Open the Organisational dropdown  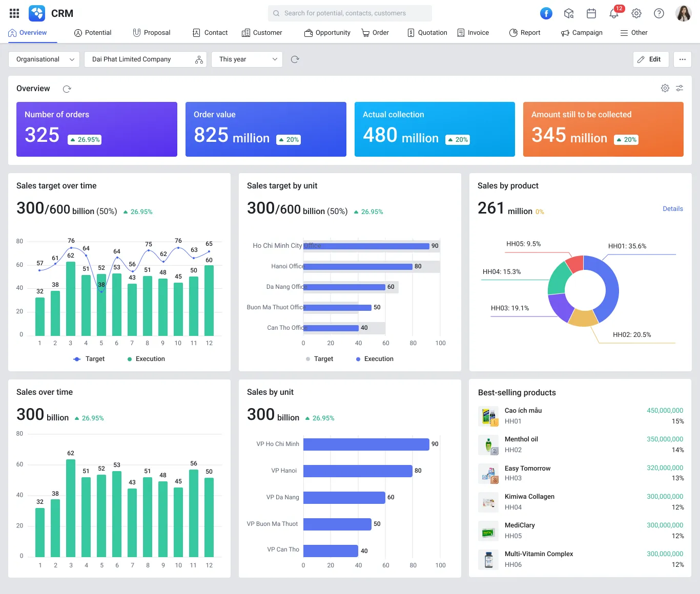click(x=44, y=59)
